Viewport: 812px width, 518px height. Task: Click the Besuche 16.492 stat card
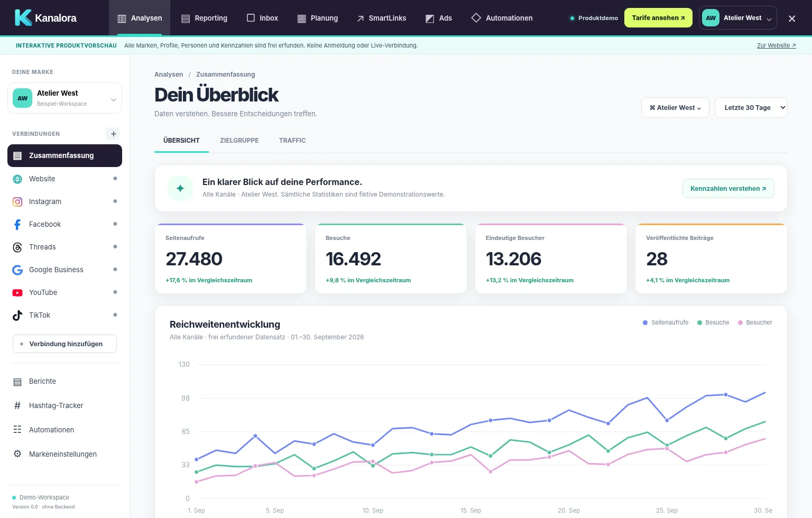tap(391, 258)
